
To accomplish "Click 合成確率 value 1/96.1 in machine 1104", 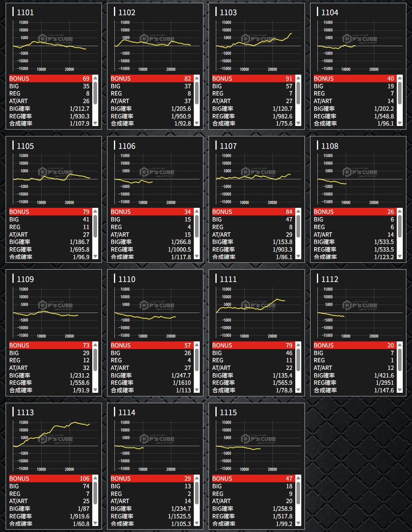I will click(386, 124).
